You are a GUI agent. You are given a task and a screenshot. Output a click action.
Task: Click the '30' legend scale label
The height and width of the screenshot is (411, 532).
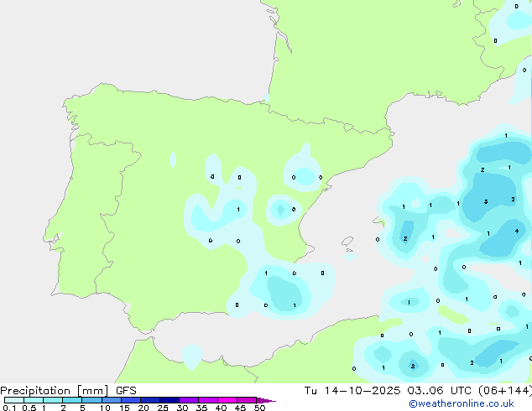[x=182, y=408]
